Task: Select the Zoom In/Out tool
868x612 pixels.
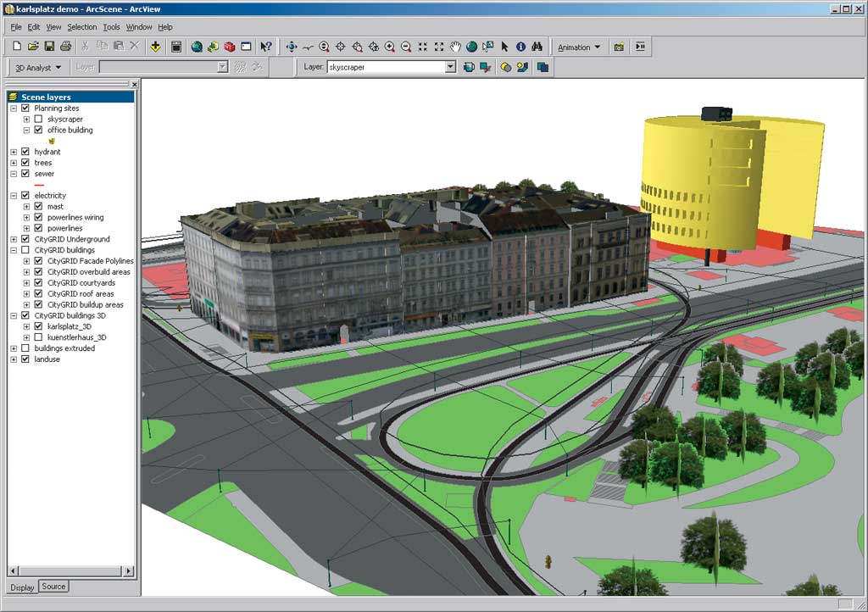Action: (325, 47)
